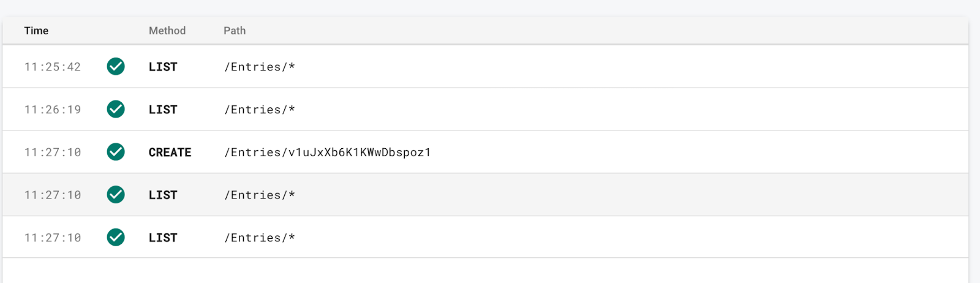Click the LIST label in the last row
This screenshot has width=980, height=283.
click(163, 238)
